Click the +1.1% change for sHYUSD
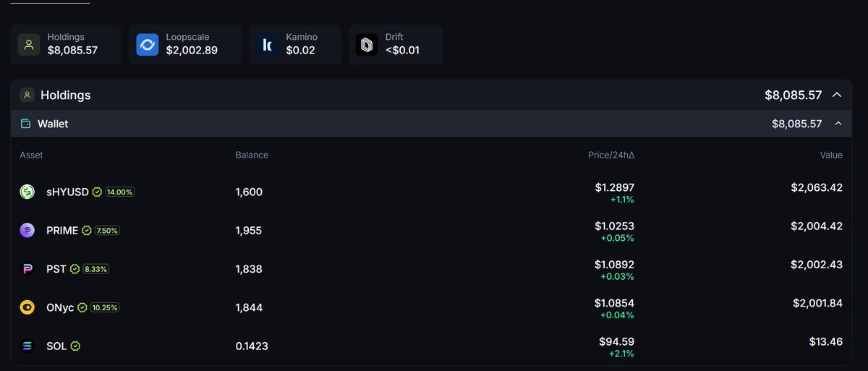The image size is (868, 371). 621,199
